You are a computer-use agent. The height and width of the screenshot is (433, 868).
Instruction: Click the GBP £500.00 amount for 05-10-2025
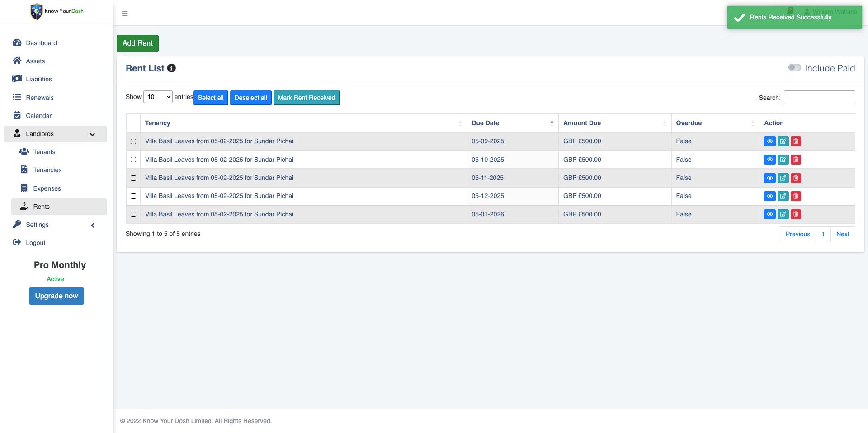point(582,160)
